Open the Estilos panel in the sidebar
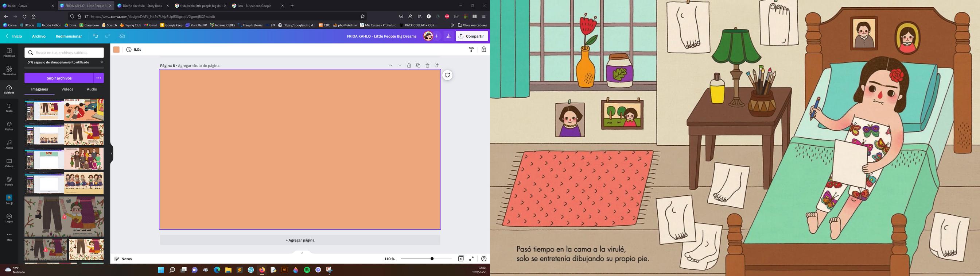This screenshot has width=980, height=276. (x=9, y=126)
